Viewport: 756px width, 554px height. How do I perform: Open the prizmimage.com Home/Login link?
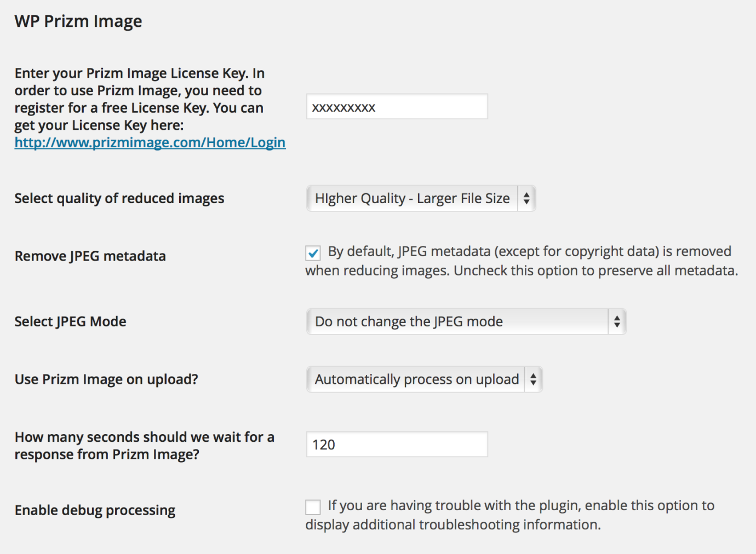click(x=150, y=143)
